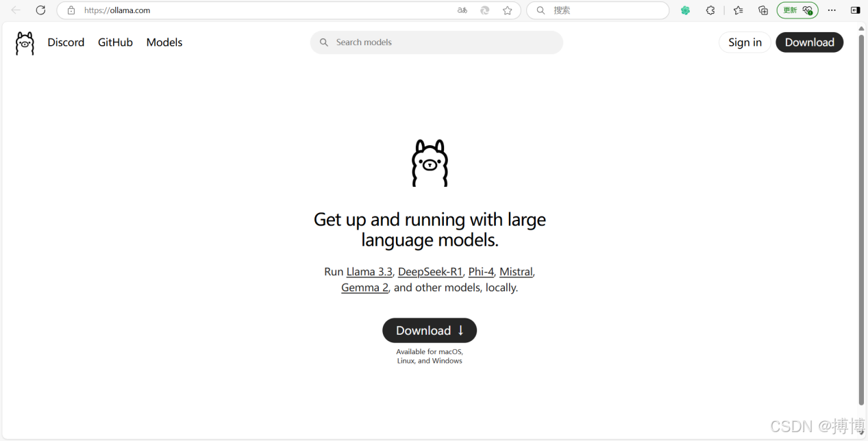Image resolution: width=868 pixels, height=441 pixels.
Task: Click the Sign in button
Action: click(745, 42)
